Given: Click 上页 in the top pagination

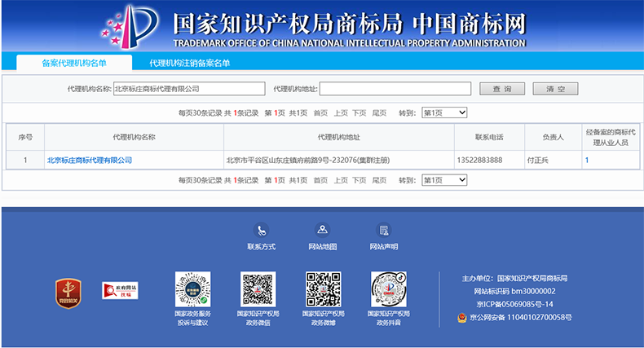Looking at the screenshot, I should (341, 112).
